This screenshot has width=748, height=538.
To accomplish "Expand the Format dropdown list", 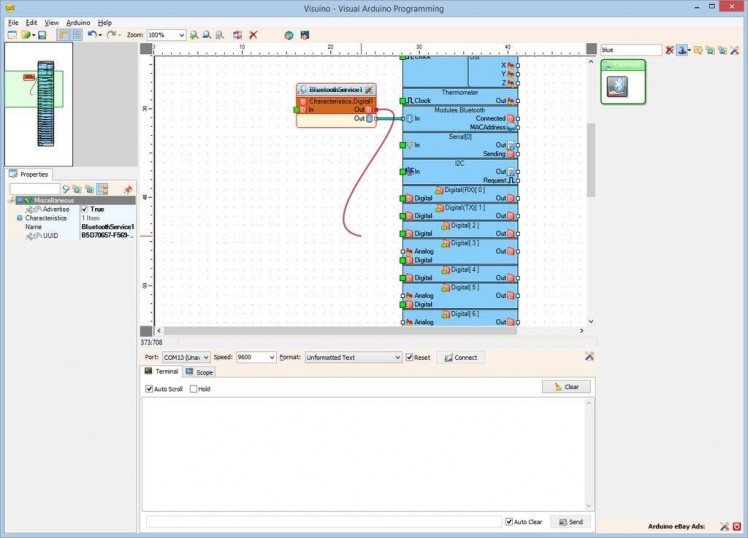I will click(396, 357).
